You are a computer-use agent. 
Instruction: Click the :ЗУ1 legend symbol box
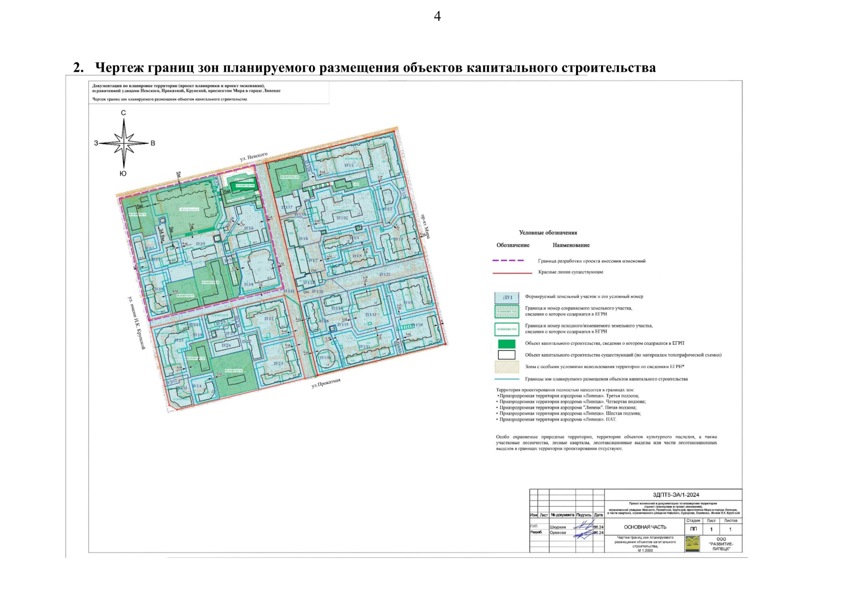[506, 297]
